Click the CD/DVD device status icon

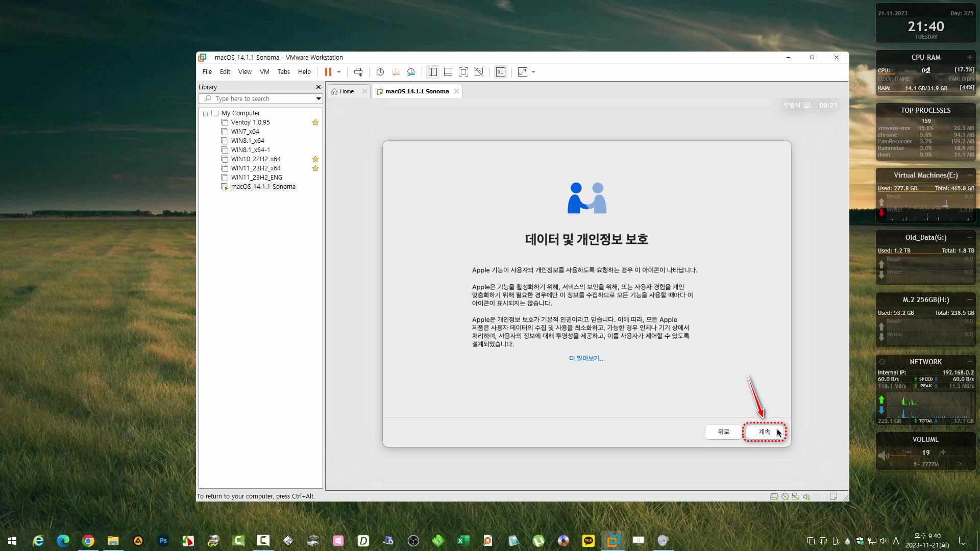785,496
